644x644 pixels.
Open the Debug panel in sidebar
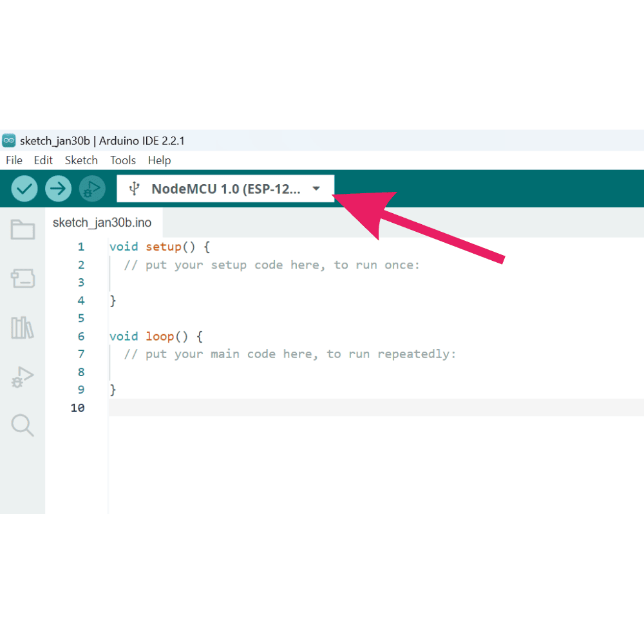tap(23, 377)
